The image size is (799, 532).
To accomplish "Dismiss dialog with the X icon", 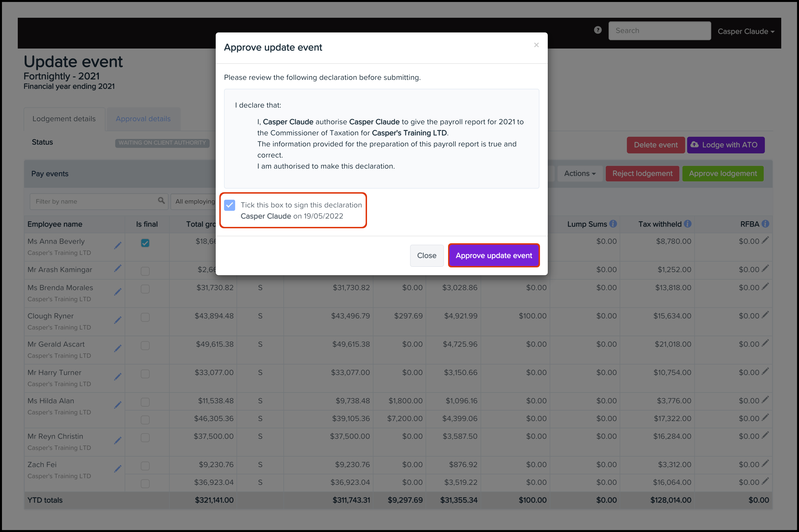I will coord(536,45).
